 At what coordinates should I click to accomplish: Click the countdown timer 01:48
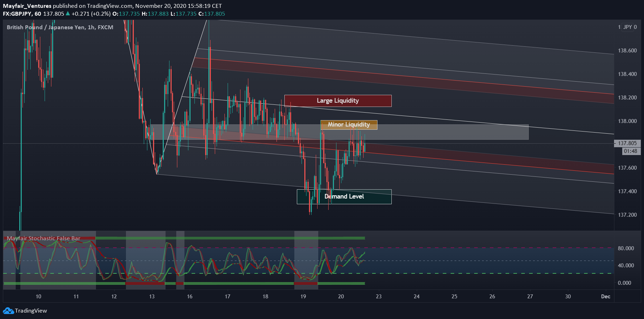(x=630, y=151)
